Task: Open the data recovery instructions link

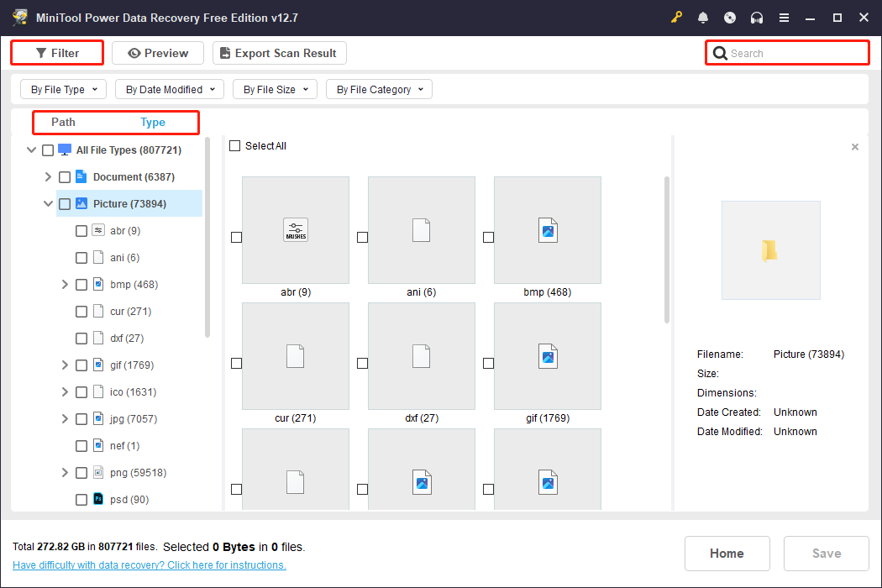Action: pyautogui.click(x=149, y=564)
